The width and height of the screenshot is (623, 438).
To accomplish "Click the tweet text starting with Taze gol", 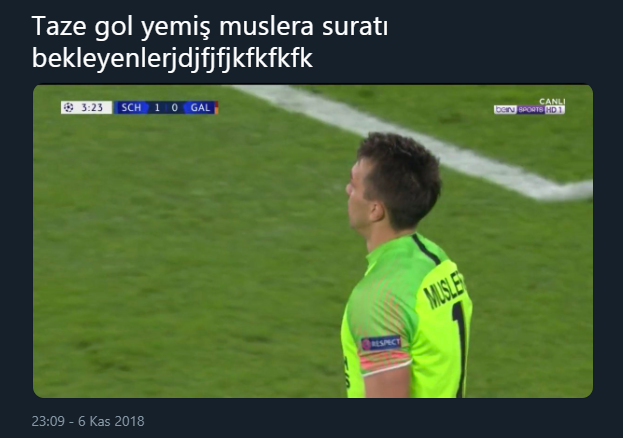I will (209, 27).
